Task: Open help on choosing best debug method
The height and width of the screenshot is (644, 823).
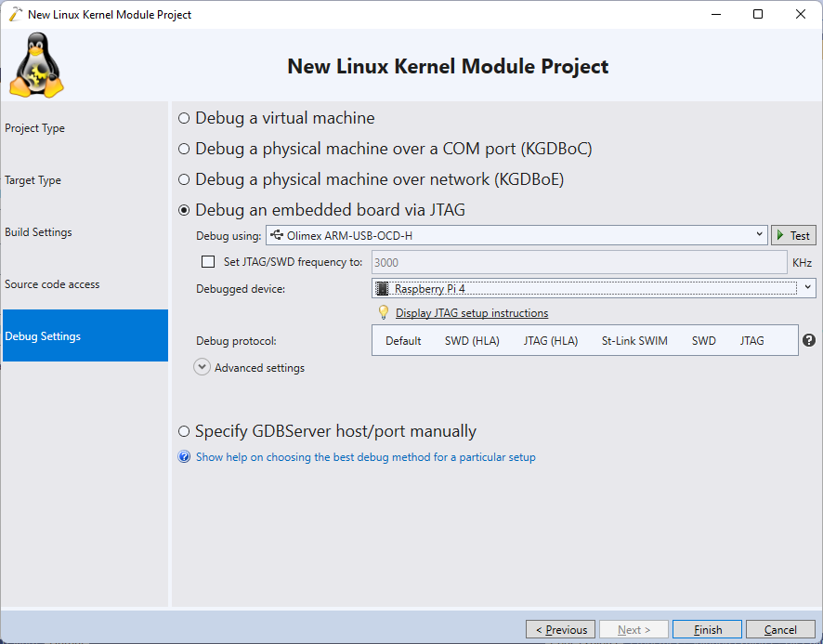Action: pos(366,457)
